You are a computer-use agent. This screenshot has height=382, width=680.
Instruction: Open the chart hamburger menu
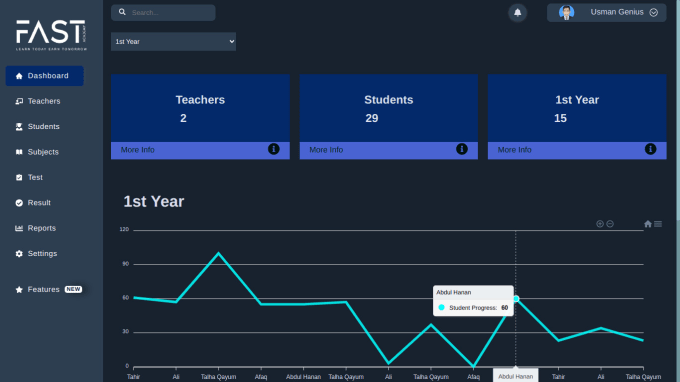click(658, 224)
